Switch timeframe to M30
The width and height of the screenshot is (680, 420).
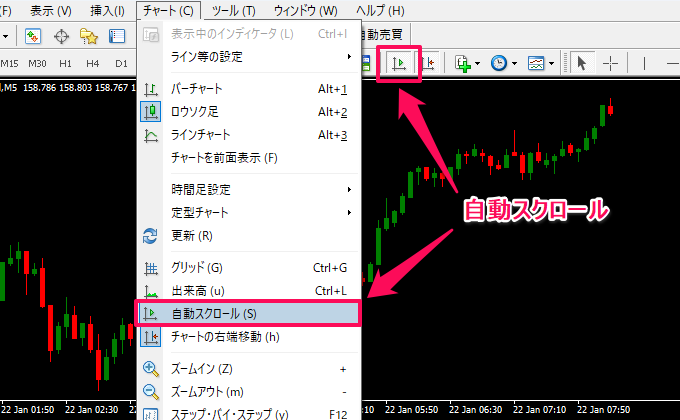(37, 64)
